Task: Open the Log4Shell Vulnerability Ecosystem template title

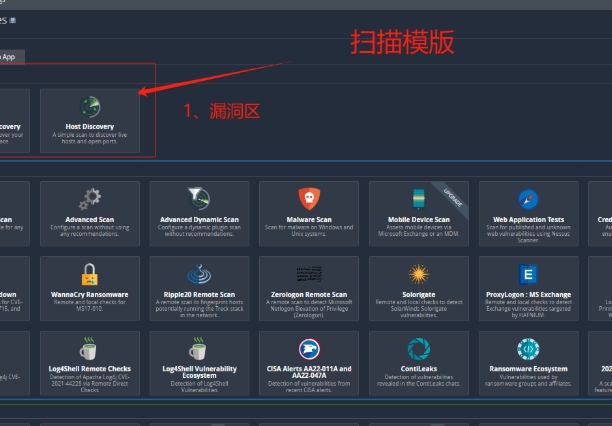Action: point(199,372)
